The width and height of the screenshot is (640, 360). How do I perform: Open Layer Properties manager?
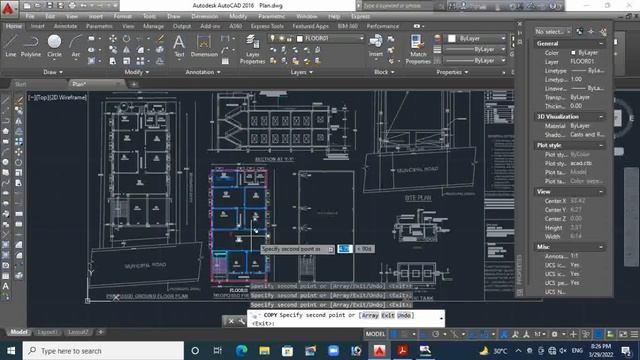252,49
